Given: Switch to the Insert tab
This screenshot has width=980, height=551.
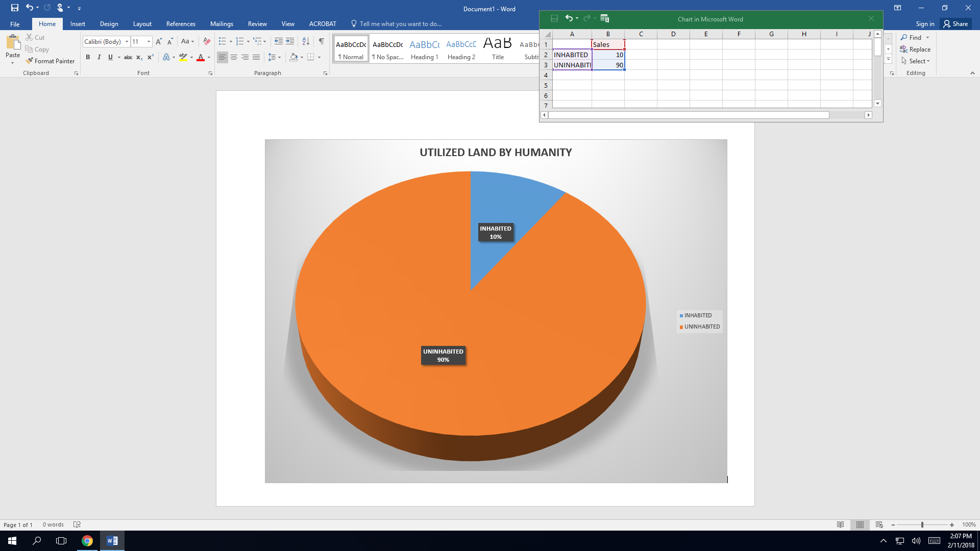Looking at the screenshot, I should pos(78,24).
